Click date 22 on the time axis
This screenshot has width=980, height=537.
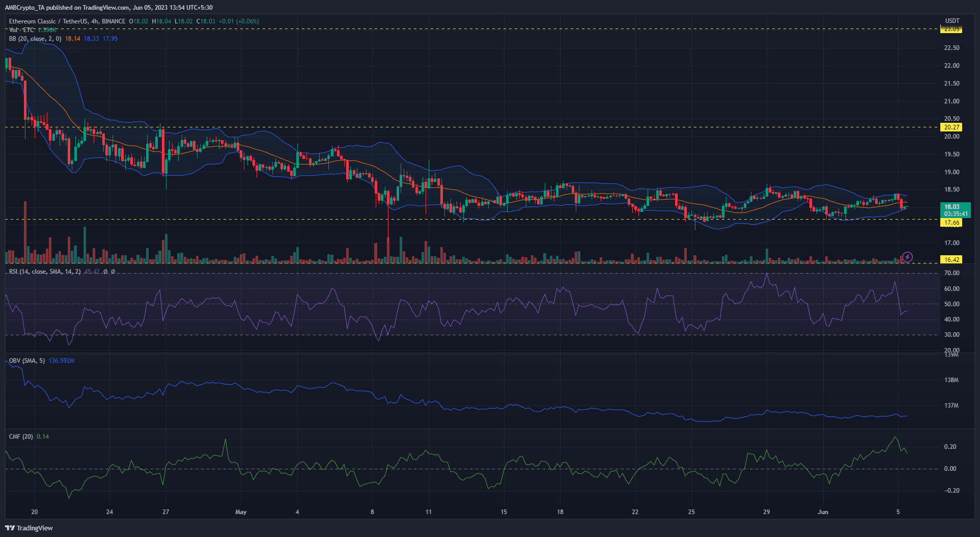pyautogui.click(x=635, y=512)
